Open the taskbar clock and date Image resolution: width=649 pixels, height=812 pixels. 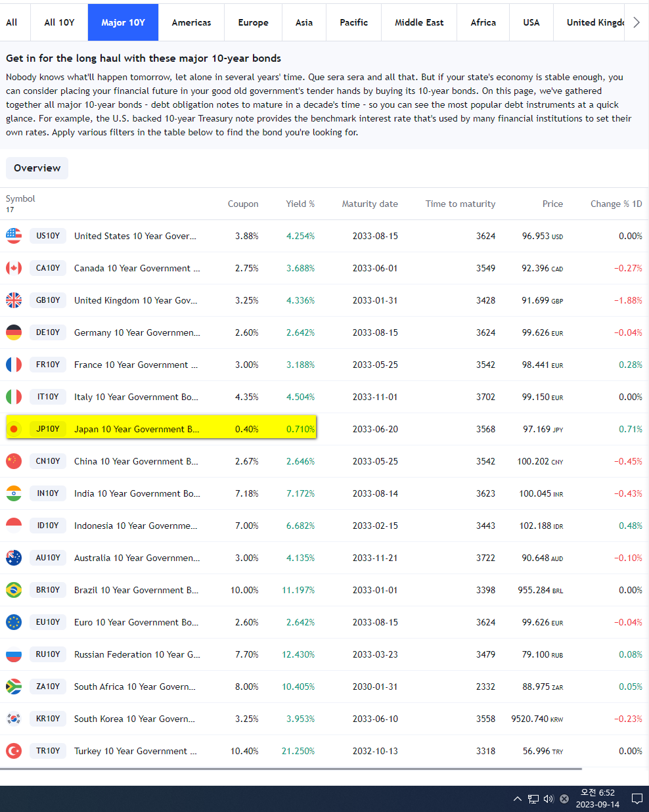coord(598,799)
